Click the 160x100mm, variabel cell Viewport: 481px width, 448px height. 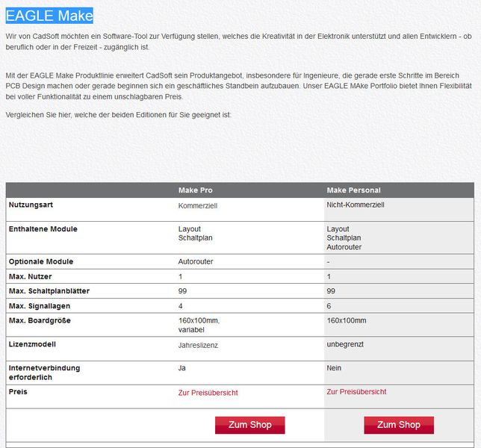click(x=199, y=325)
